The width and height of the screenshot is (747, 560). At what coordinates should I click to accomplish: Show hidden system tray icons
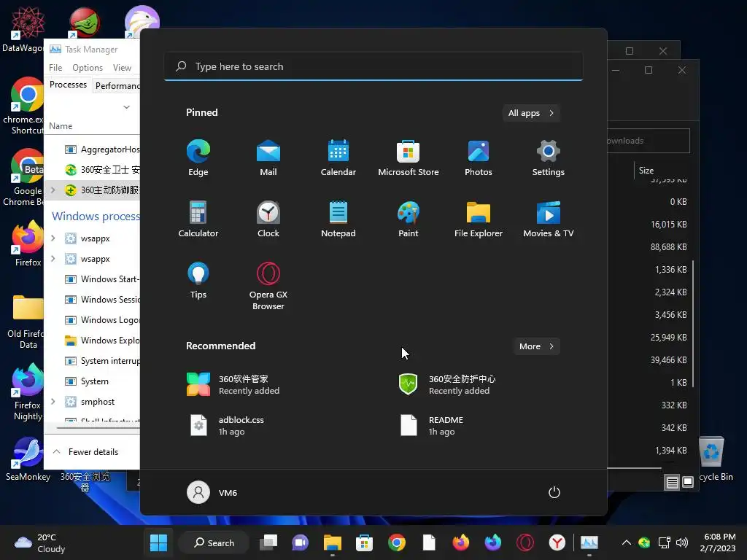coord(627,542)
